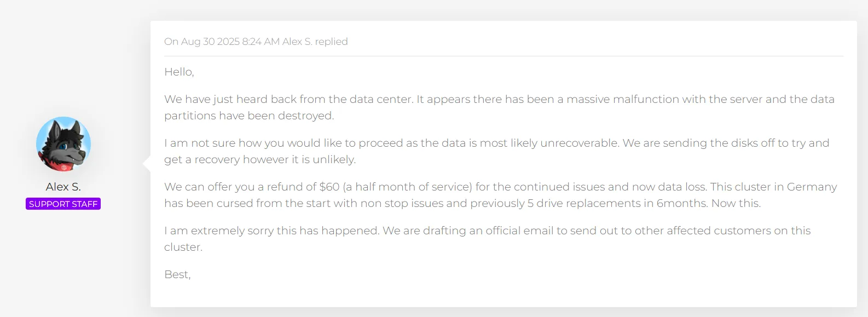Click the 'Alex S. replied' header text
The height and width of the screenshot is (317, 868).
click(315, 42)
